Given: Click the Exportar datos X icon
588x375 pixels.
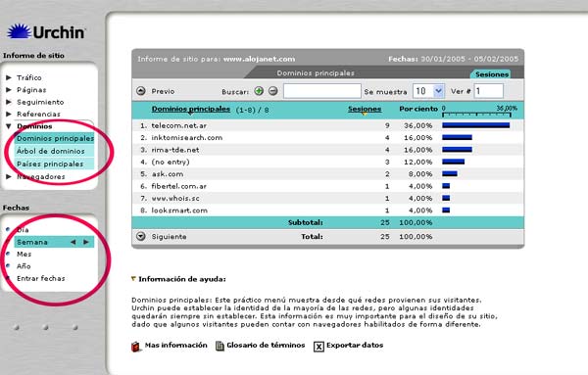Looking at the screenshot, I should (318, 347).
